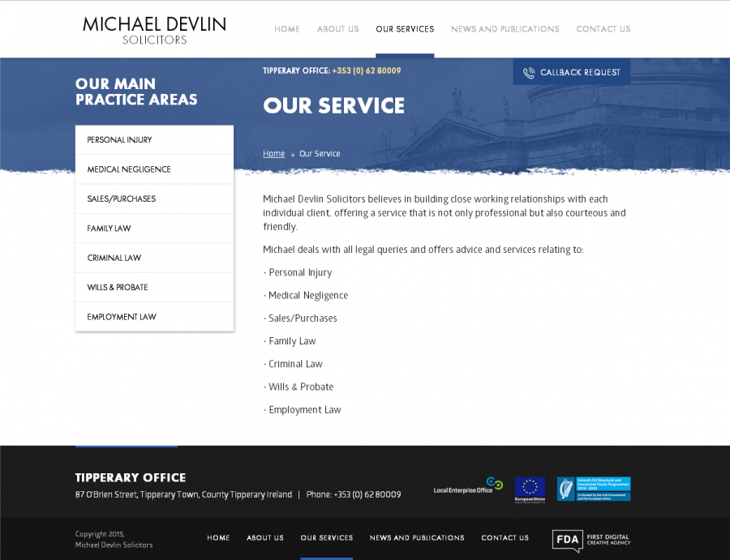
Task: Click the phone icon in Callback Request
Action: pyautogui.click(x=528, y=73)
